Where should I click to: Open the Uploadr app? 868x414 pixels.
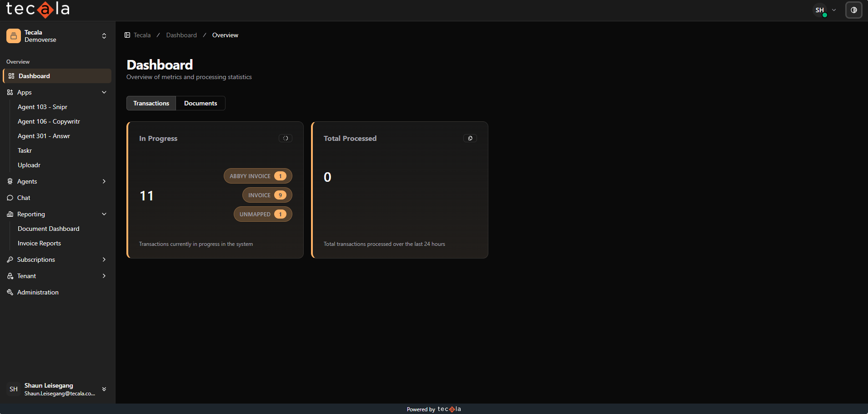29,165
